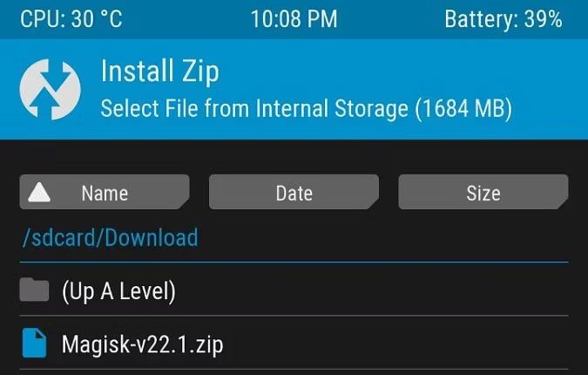
Task: Sort the file list by Size
Action: 483,192
